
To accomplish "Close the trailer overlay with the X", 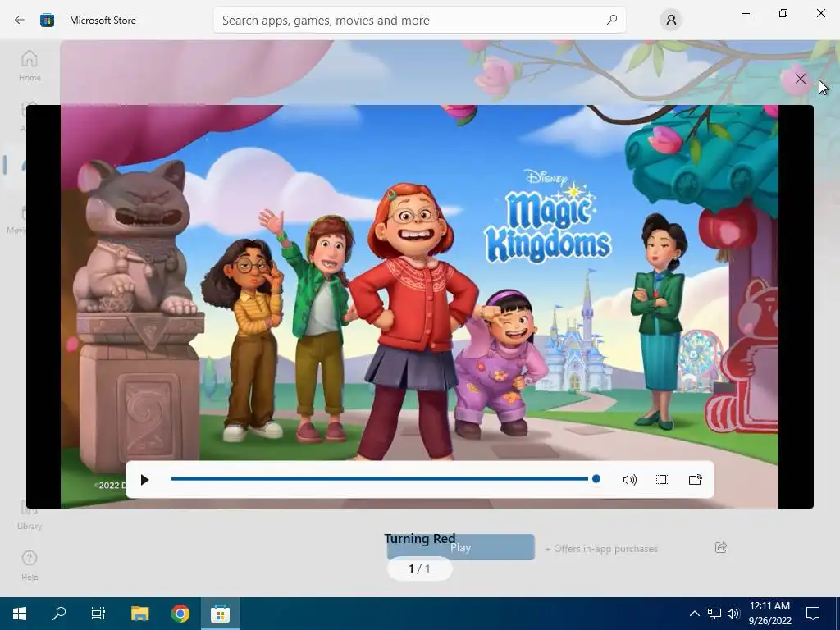I will pos(801,80).
